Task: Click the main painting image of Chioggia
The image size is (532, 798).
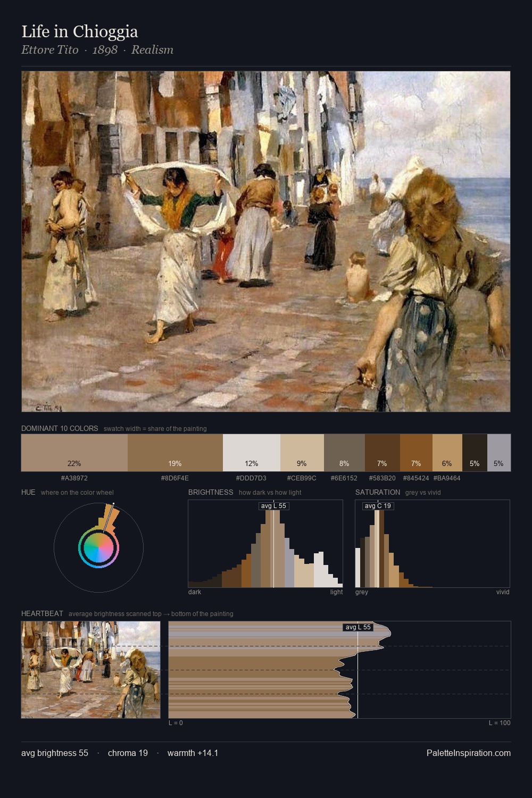Action: tap(266, 242)
